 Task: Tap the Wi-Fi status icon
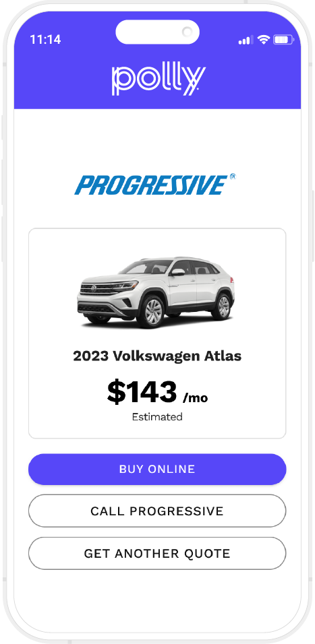tap(263, 40)
